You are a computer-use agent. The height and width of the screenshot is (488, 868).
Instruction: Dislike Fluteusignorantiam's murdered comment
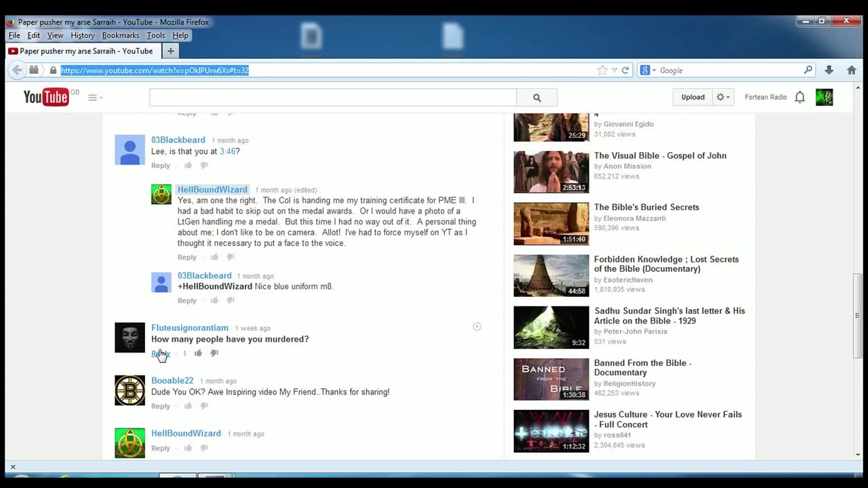coord(214,353)
